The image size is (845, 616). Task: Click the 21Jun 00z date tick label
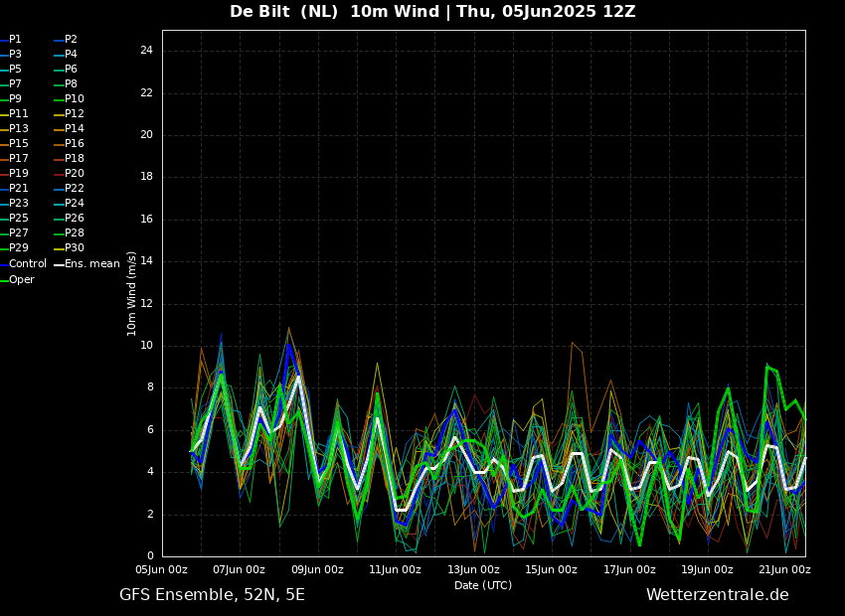click(x=784, y=570)
